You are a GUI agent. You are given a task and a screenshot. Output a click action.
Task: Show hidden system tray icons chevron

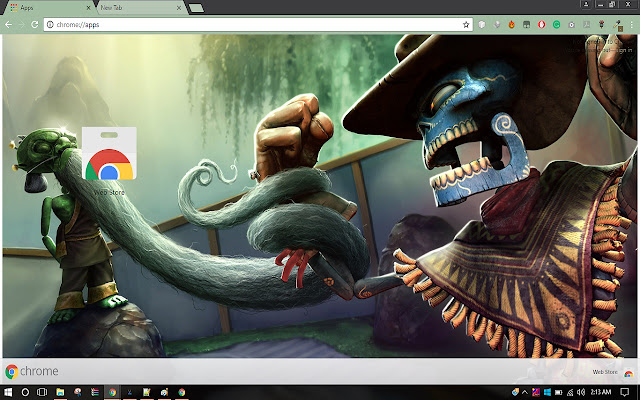click(x=524, y=393)
